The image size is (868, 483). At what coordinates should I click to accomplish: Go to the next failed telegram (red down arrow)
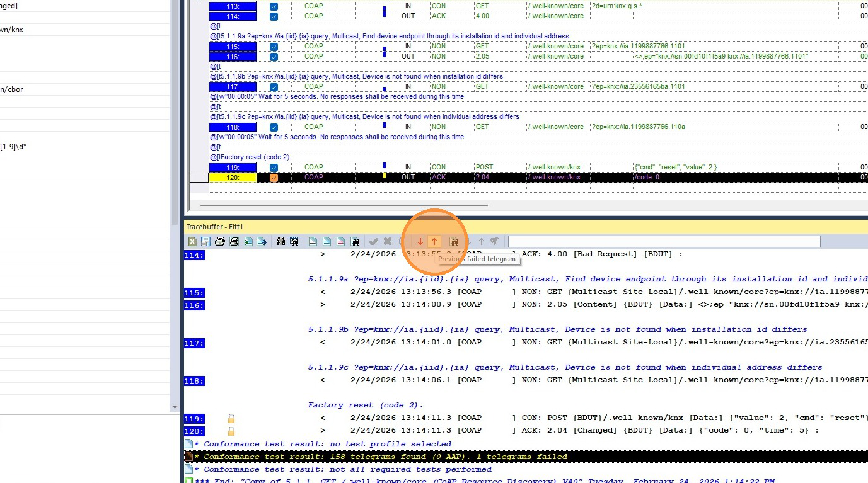[x=420, y=241]
